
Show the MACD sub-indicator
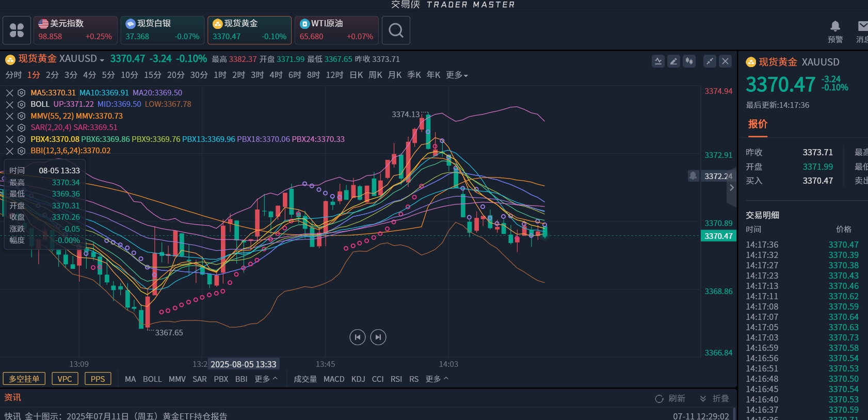coord(334,379)
